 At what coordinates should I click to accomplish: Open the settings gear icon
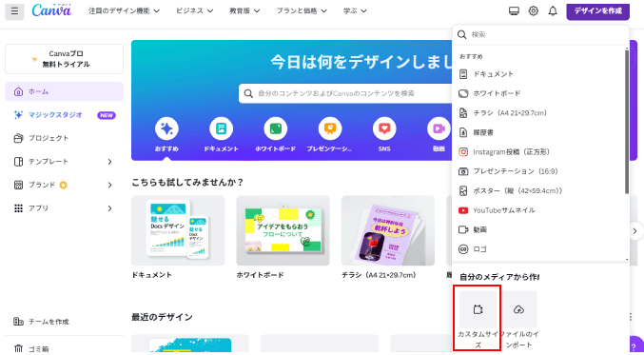[x=533, y=11]
